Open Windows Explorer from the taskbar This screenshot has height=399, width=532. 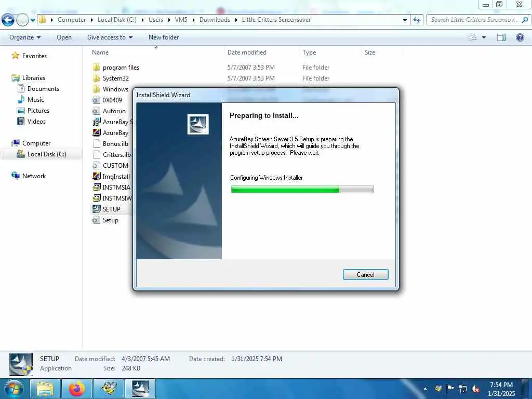[x=46, y=389]
